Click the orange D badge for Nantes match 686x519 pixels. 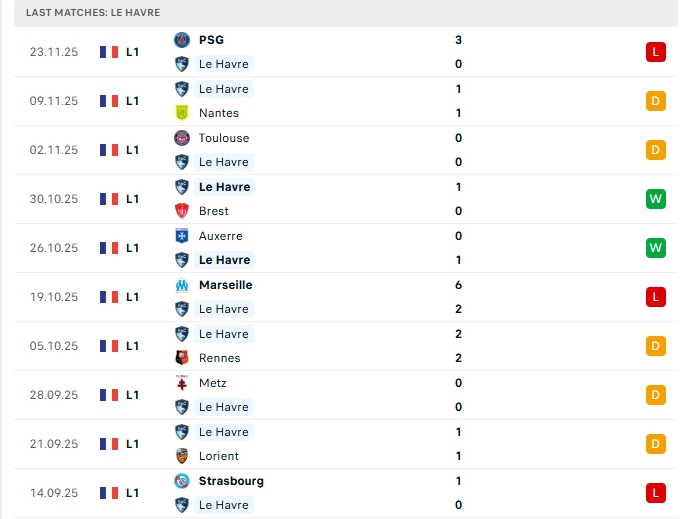click(656, 101)
